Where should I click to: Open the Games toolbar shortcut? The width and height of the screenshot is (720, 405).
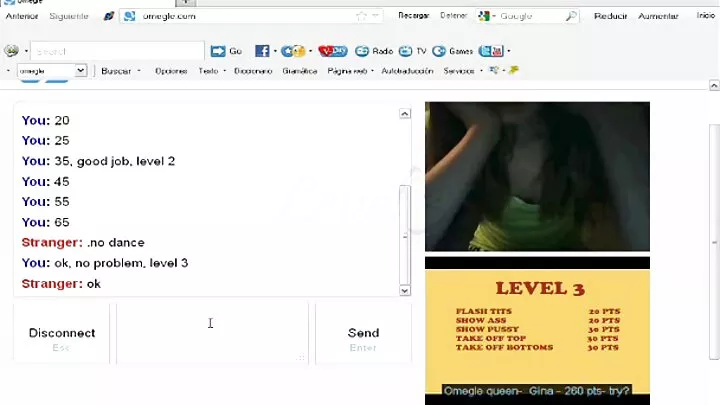tap(453, 51)
